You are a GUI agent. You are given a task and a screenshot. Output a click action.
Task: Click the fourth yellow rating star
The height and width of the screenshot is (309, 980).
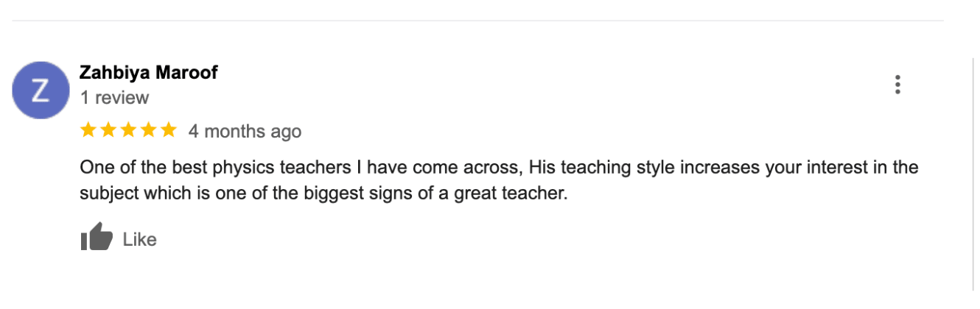click(x=148, y=131)
